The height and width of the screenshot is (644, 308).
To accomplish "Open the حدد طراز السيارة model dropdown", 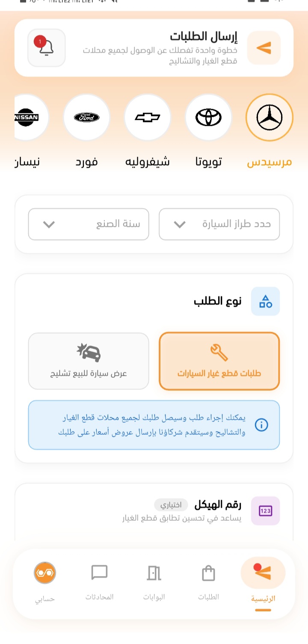I will 219,224.
